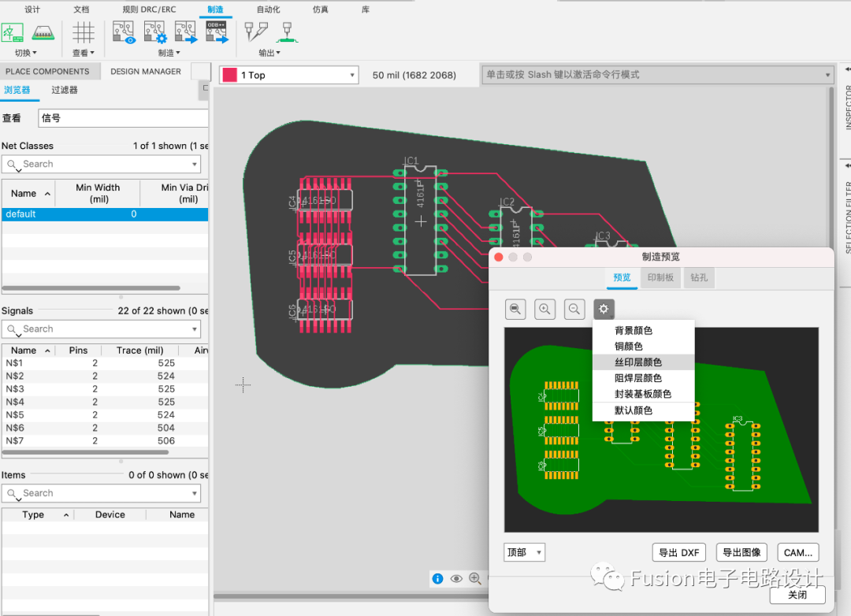Viewport: 851px width, 616px height.
Task: Click the zoom magnifier icon below canvas
Action: click(475, 578)
